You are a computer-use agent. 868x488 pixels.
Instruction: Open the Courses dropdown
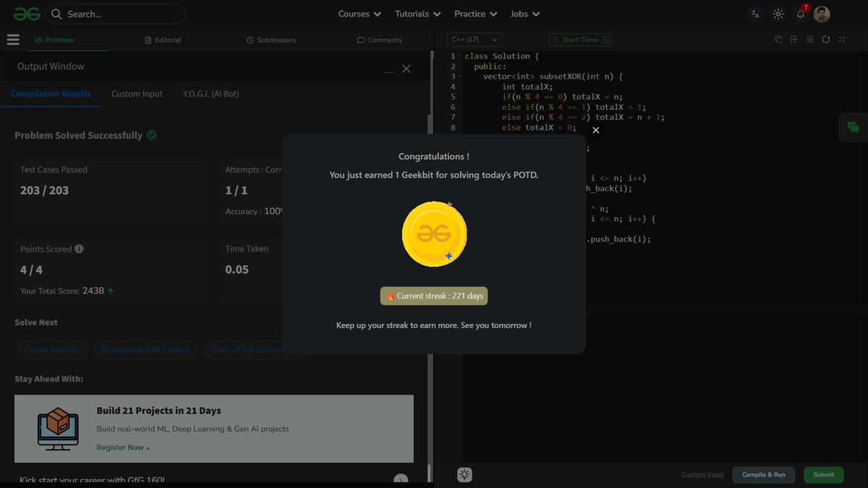click(x=359, y=14)
